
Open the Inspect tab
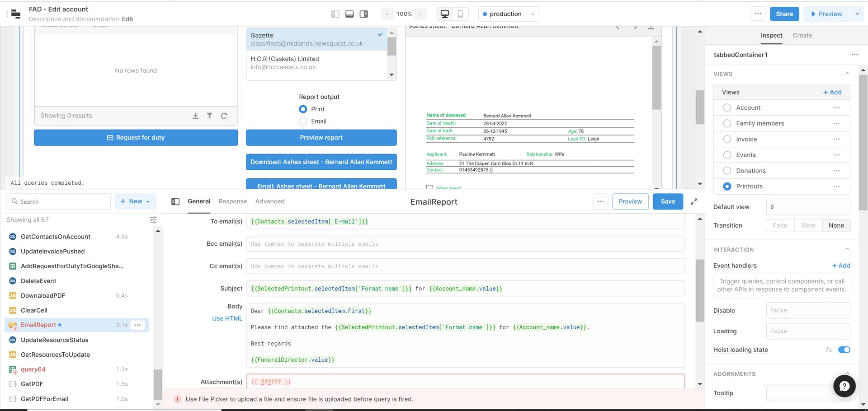[771, 35]
